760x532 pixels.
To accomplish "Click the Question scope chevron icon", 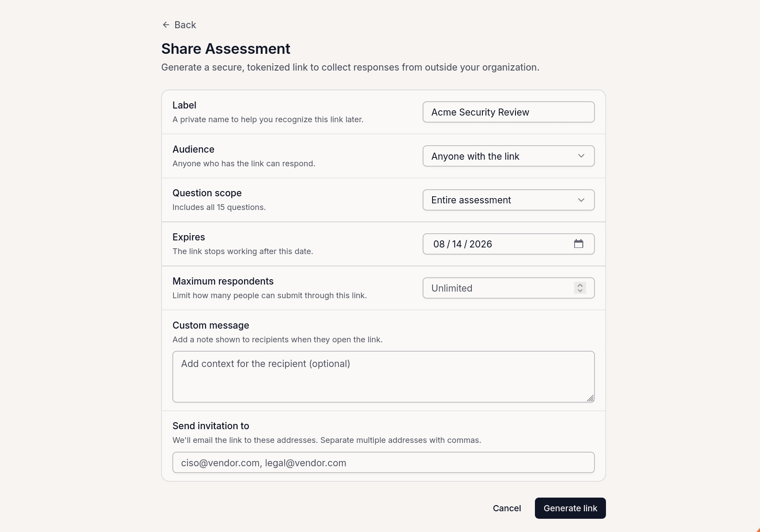I will pyautogui.click(x=581, y=200).
